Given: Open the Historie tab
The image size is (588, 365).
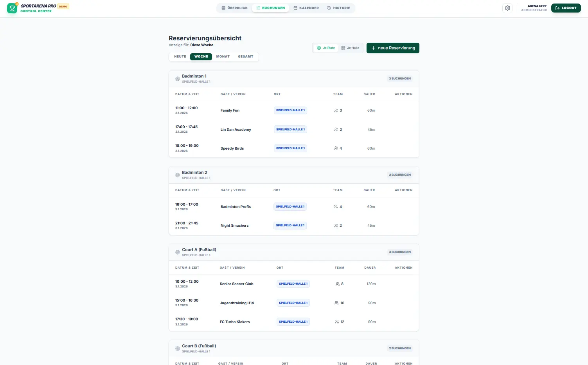Looking at the screenshot, I should 338,8.
